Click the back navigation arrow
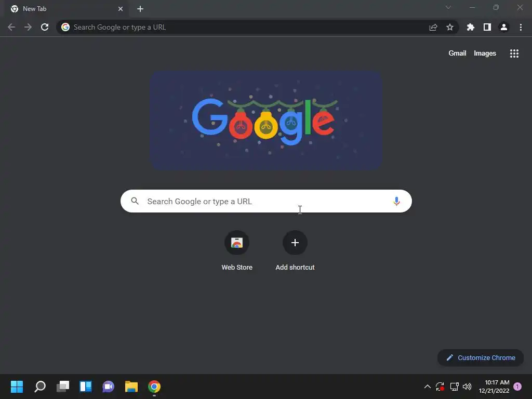 click(x=11, y=27)
